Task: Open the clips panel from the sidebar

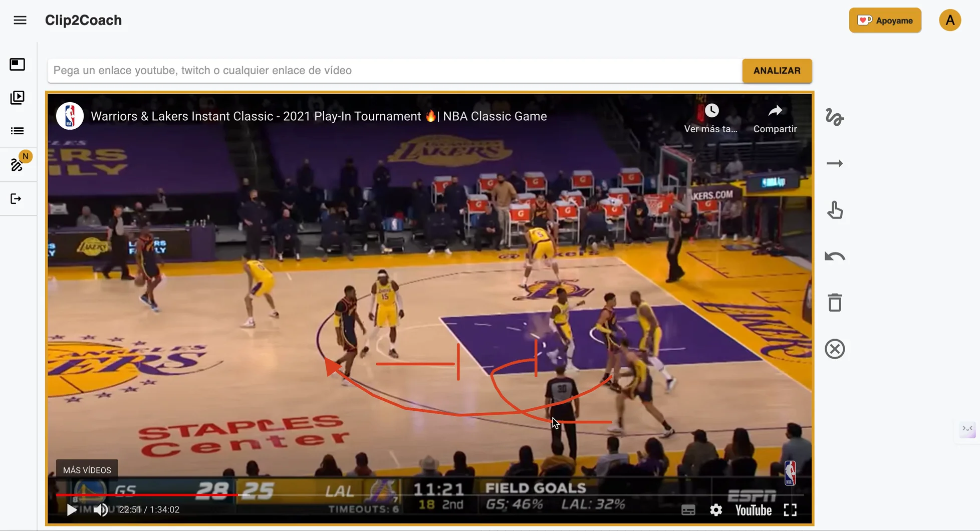Action: (17, 98)
